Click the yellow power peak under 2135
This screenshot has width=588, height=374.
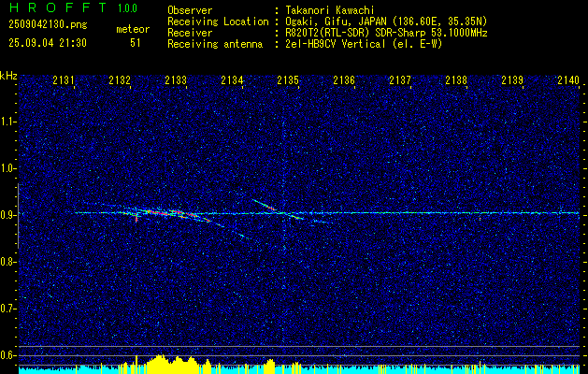click(269, 367)
